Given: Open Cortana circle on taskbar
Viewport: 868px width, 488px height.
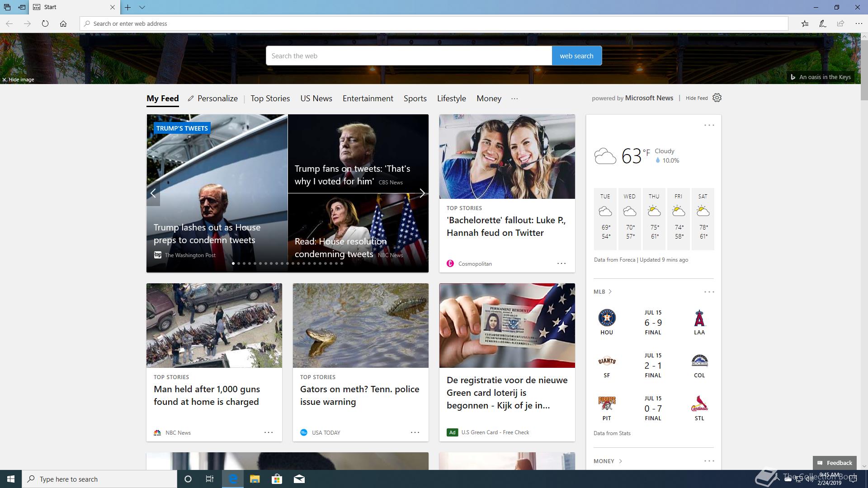Looking at the screenshot, I should tap(188, 479).
